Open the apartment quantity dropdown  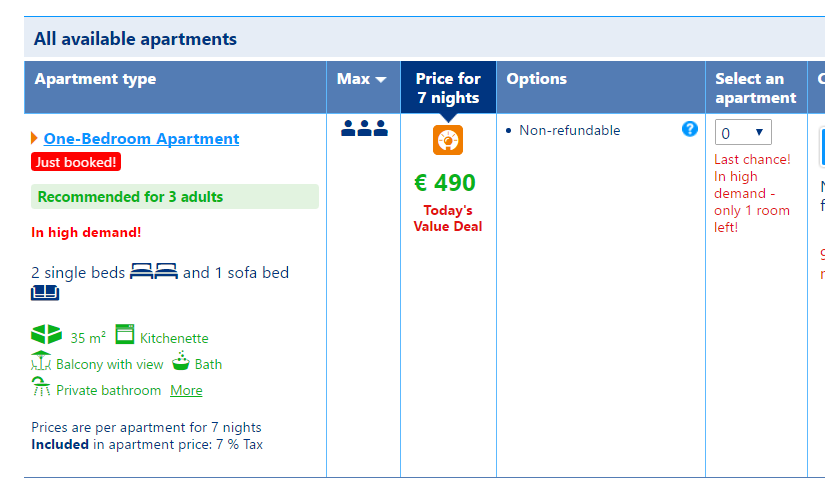point(743,132)
